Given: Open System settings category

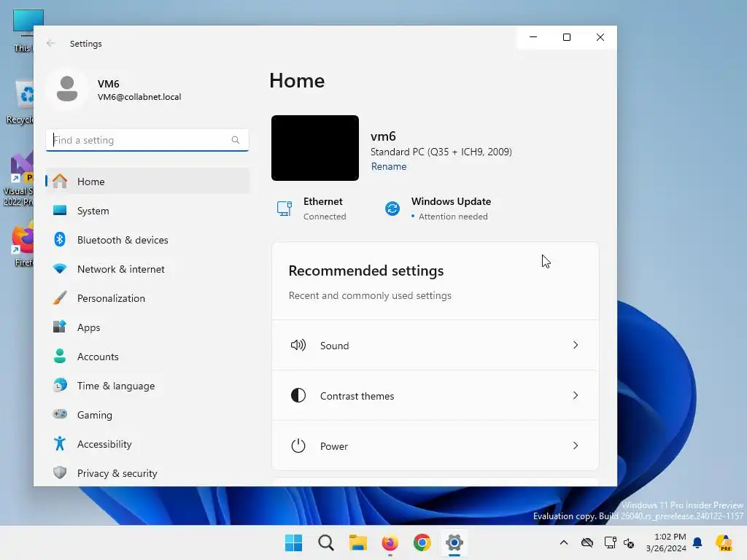Looking at the screenshot, I should pos(147,211).
